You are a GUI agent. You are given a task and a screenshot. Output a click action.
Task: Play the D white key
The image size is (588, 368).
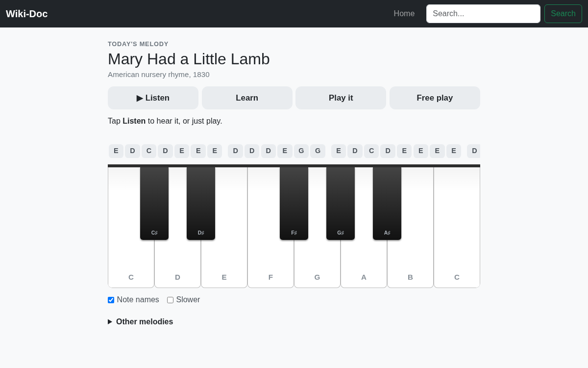177,265
